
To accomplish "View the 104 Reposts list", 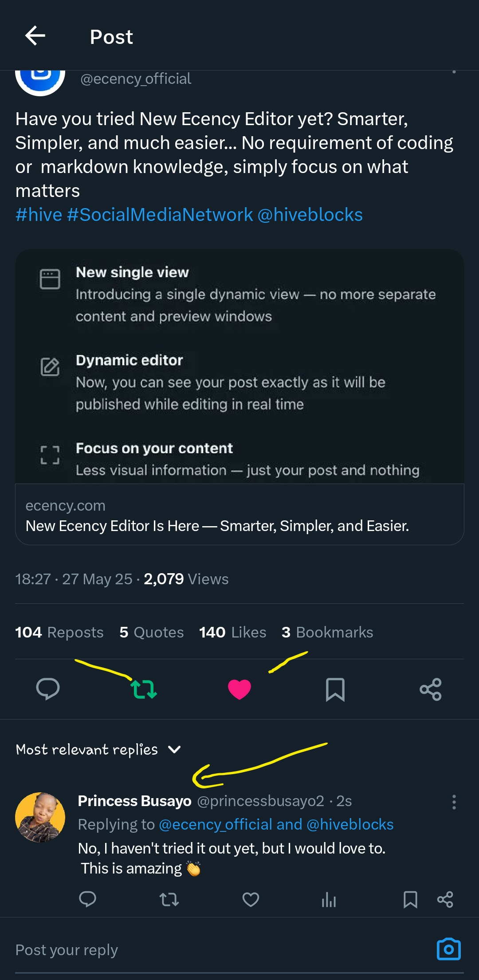I will pos(59,632).
